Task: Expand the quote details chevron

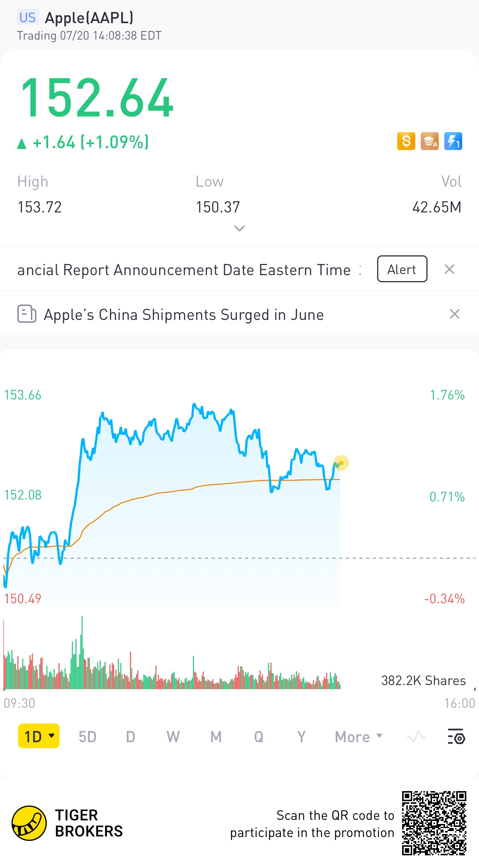Action: (x=239, y=228)
